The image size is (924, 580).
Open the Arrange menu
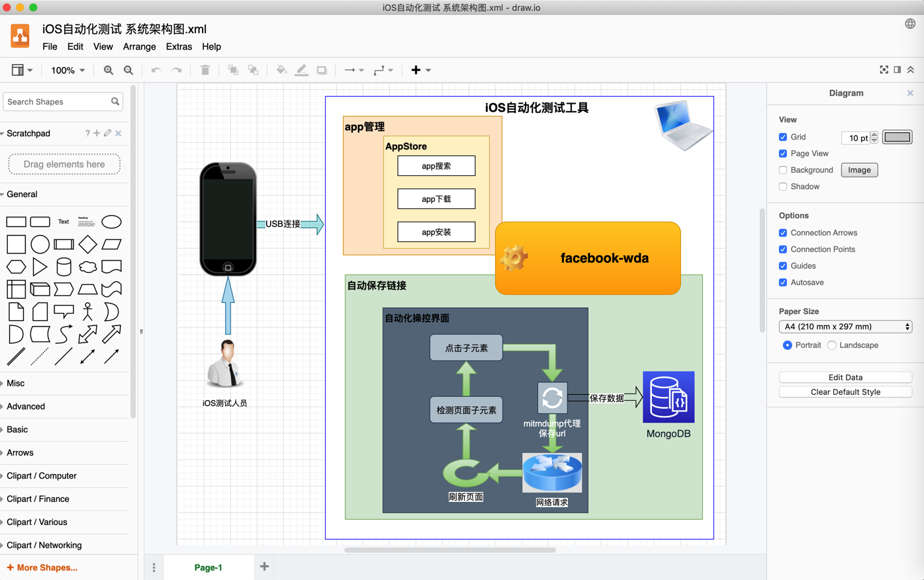pos(140,47)
